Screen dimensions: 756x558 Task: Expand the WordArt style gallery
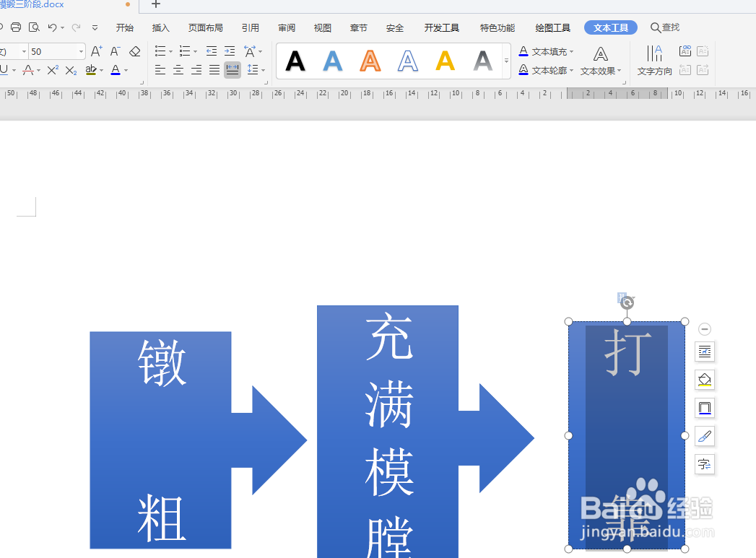[506, 61]
